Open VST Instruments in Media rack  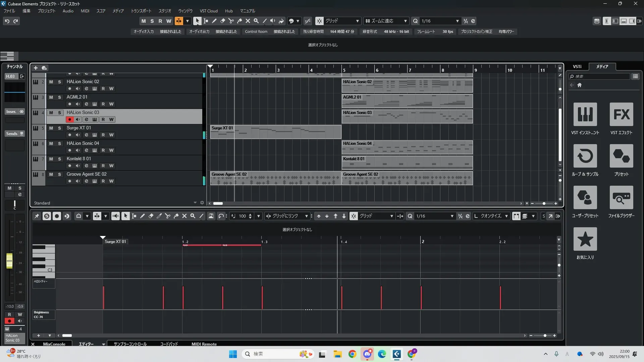tap(585, 114)
